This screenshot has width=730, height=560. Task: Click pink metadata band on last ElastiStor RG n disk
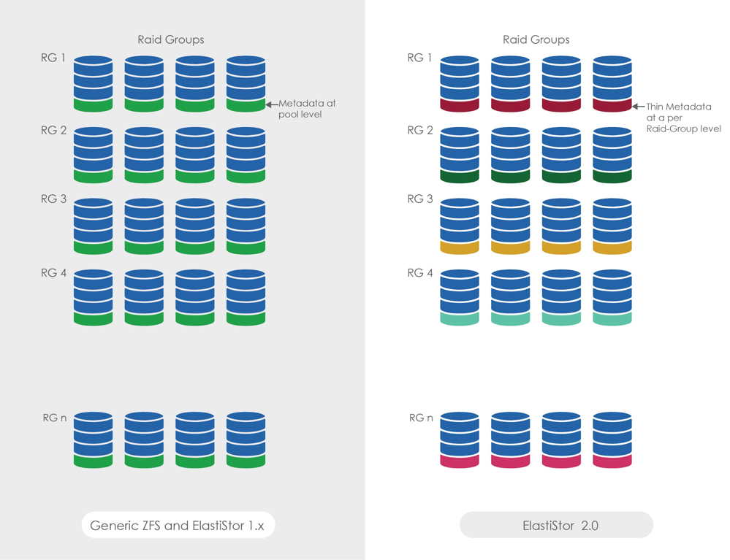(612, 461)
